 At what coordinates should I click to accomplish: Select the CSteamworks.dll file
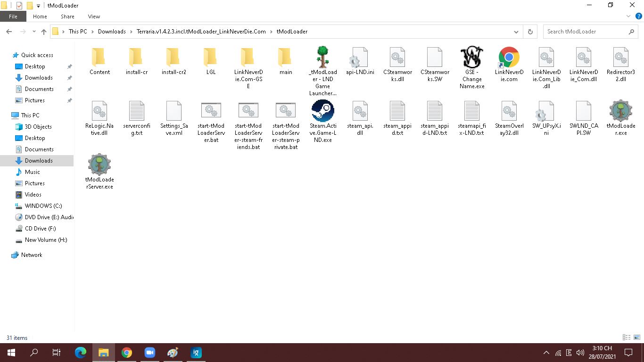pyautogui.click(x=397, y=58)
